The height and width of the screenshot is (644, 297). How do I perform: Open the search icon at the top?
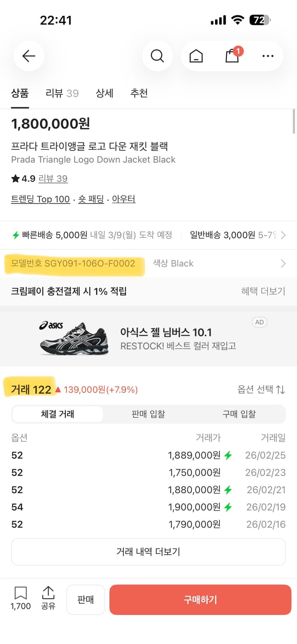[x=157, y=56]
